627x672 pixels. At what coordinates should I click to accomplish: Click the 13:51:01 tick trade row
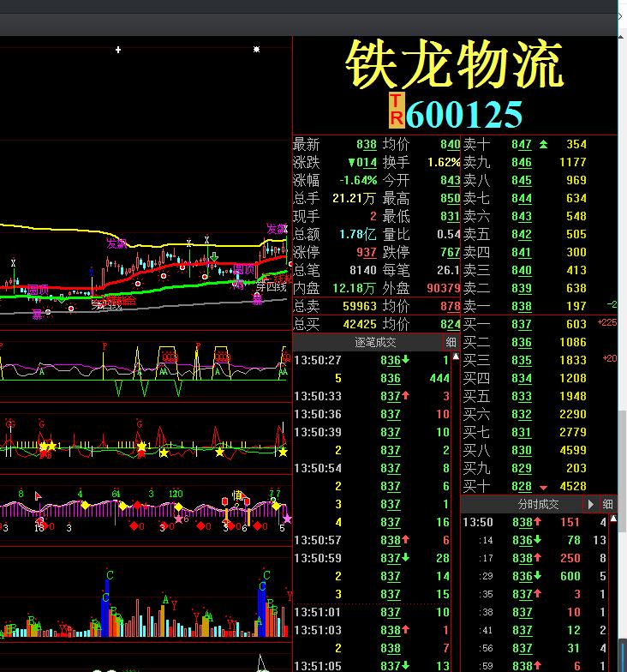(372, 612)
